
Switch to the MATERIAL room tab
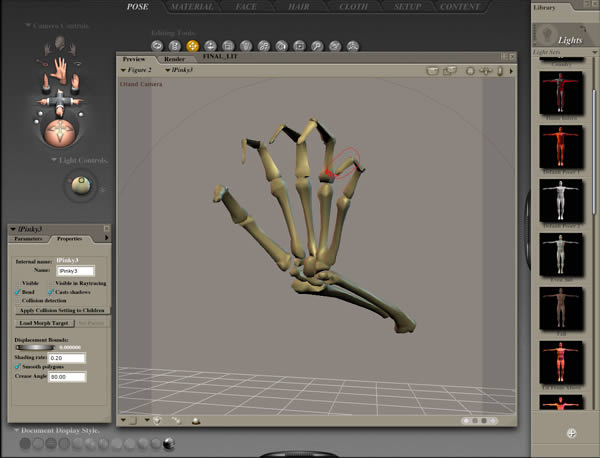[x=192, y=7]
